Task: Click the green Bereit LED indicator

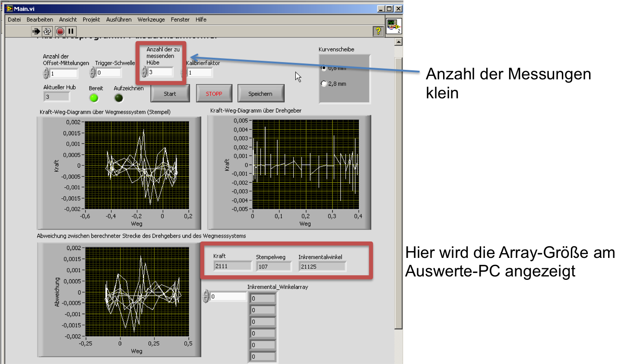Action: coord(94,98)
